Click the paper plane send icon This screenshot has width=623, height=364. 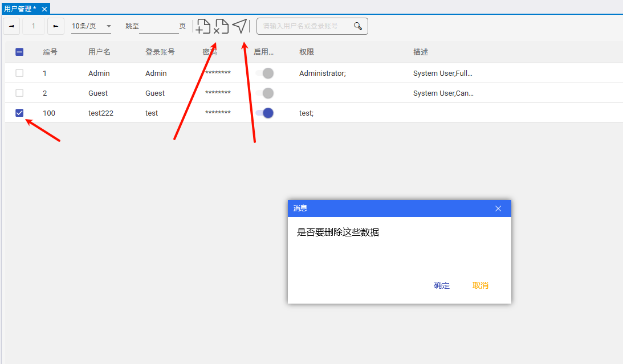(239, 26)
